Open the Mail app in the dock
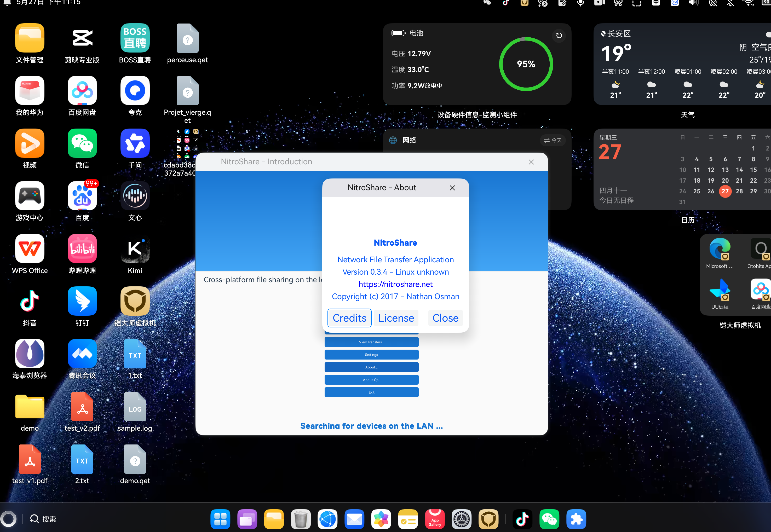The width and height of the screenshot is (771, 532). pos(354,519)
